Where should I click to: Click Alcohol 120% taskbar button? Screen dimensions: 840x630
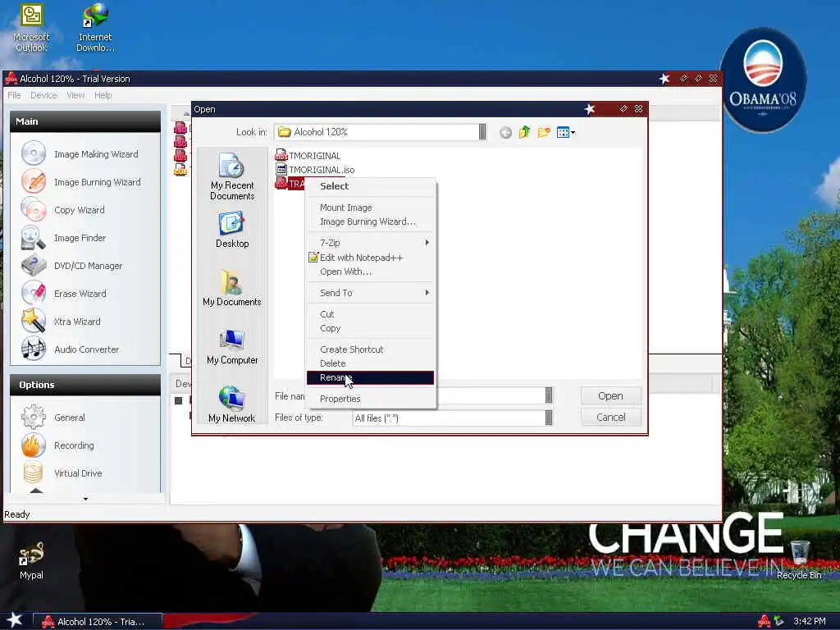coord(98,622)
